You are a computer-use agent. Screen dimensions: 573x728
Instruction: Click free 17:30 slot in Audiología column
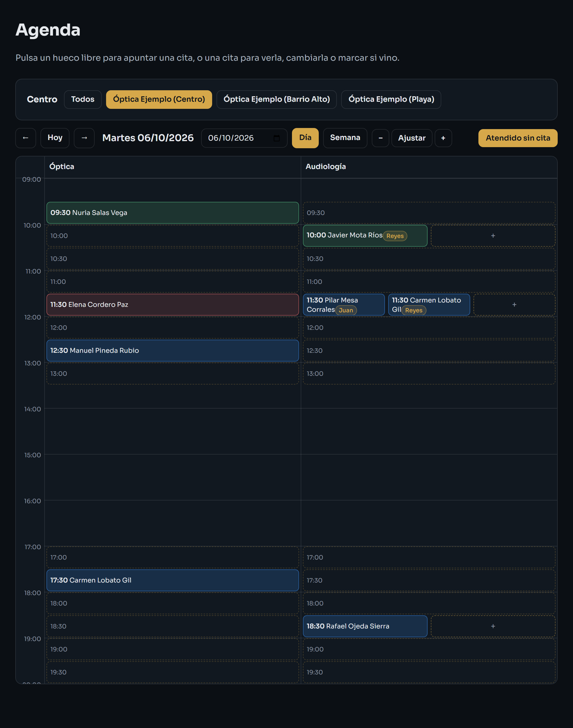pyautogui.click(x=429, y=580)
